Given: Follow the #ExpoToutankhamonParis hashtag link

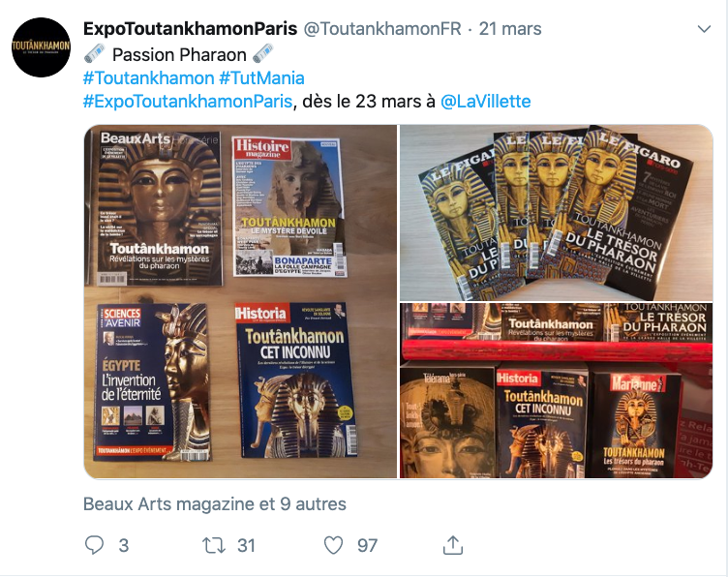Looking at the screenshot, I should (188, 102).
